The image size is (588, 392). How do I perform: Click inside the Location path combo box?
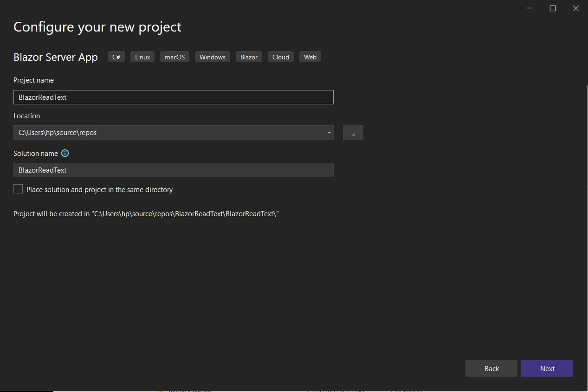[167, 133]
